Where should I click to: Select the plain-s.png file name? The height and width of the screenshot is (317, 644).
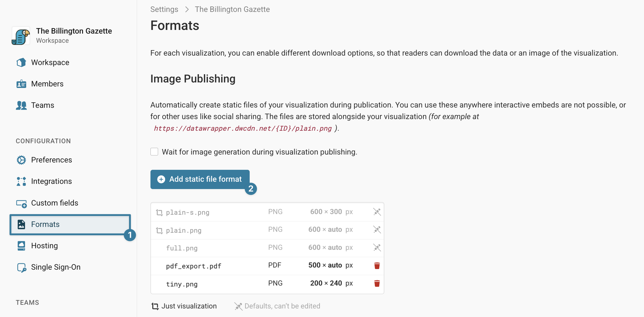coord(188,212)
